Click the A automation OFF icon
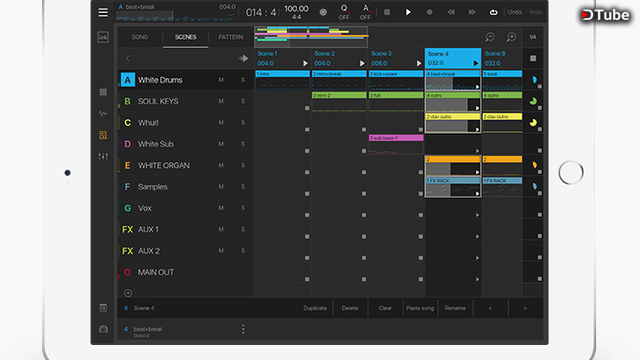 (365, 12)
